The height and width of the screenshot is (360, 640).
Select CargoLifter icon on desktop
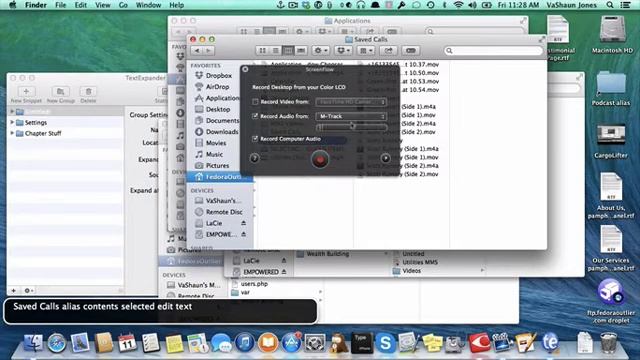[x=611, y=141]
